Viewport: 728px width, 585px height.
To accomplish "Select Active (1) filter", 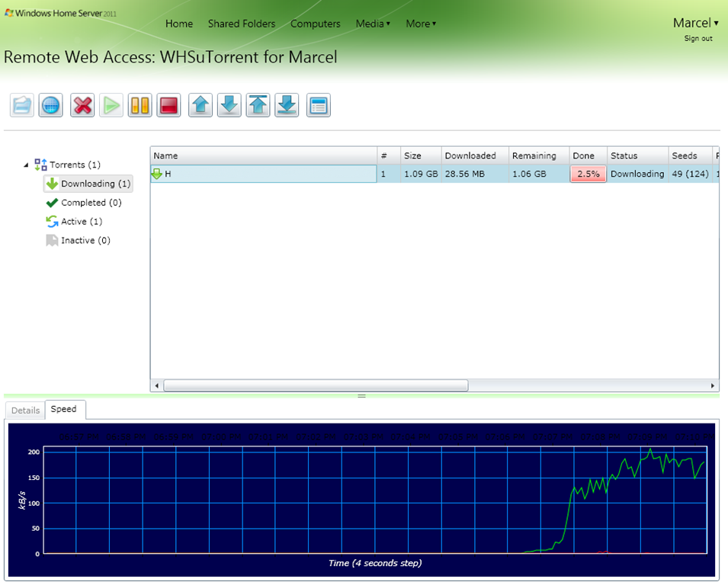I will pyautogui.click(x=82, y=222).
